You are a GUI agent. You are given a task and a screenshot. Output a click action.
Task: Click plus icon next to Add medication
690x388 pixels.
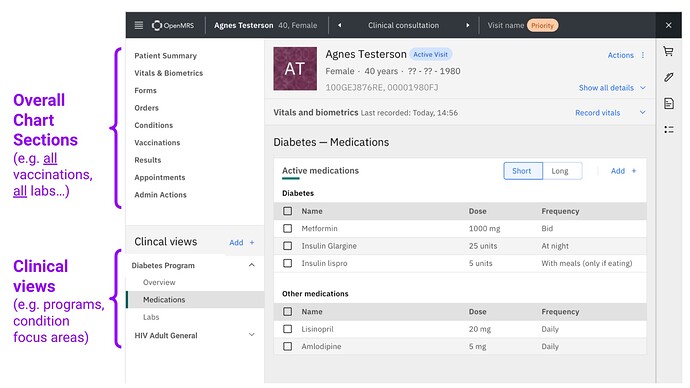point(634,171)
